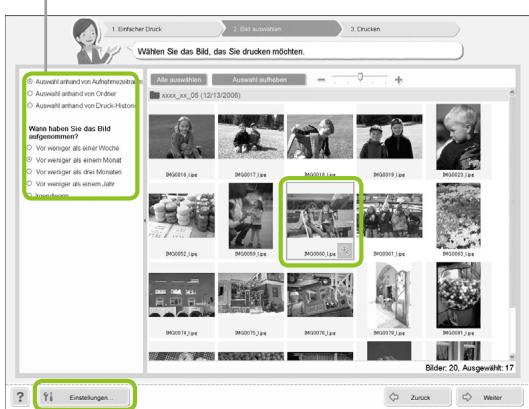Shrink thumbnails with the minus icon

(321, 80)
